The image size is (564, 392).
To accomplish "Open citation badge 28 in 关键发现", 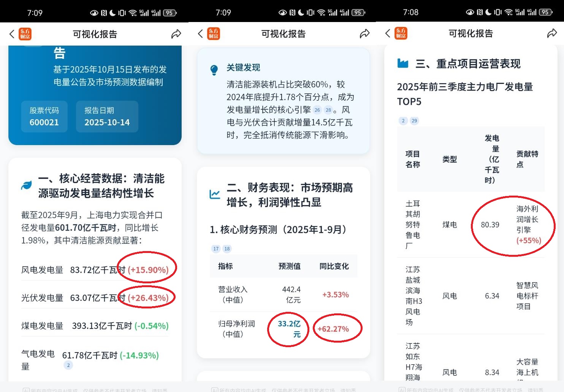I will coord(328,110).
